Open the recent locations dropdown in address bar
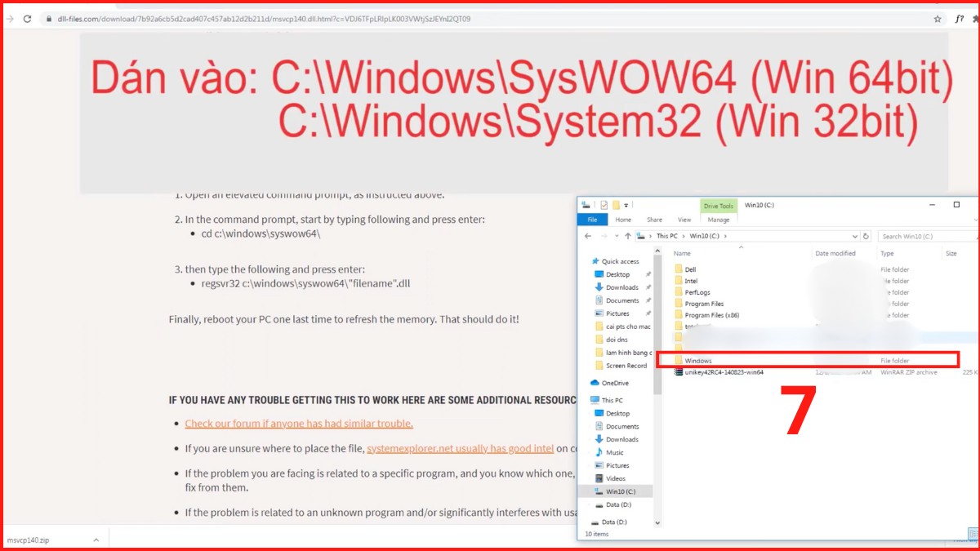The width and height of the screenshot is (980, 551). [x=854, y=236]
